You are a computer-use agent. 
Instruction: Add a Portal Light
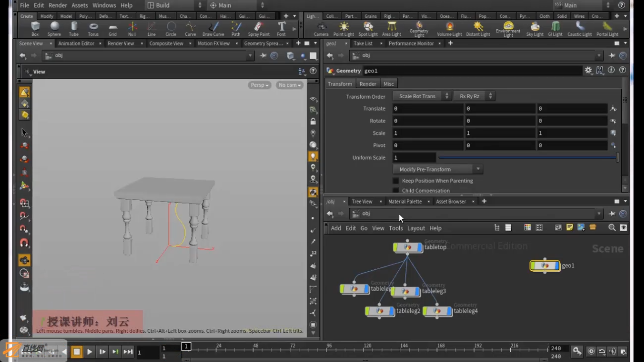pyautogui.click(x=607, y=29)
